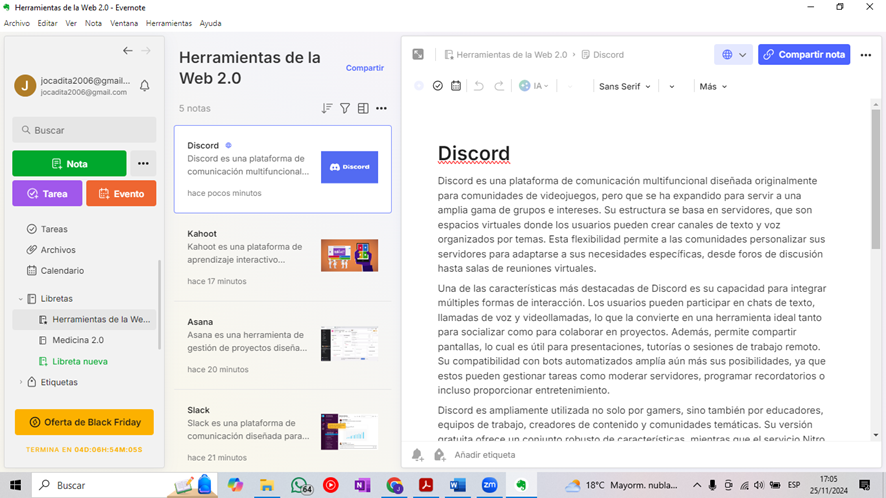The image size is (886, 498).
Task: Open the font size dropdown
Action: pyautogui.click(x=671, y=86)
